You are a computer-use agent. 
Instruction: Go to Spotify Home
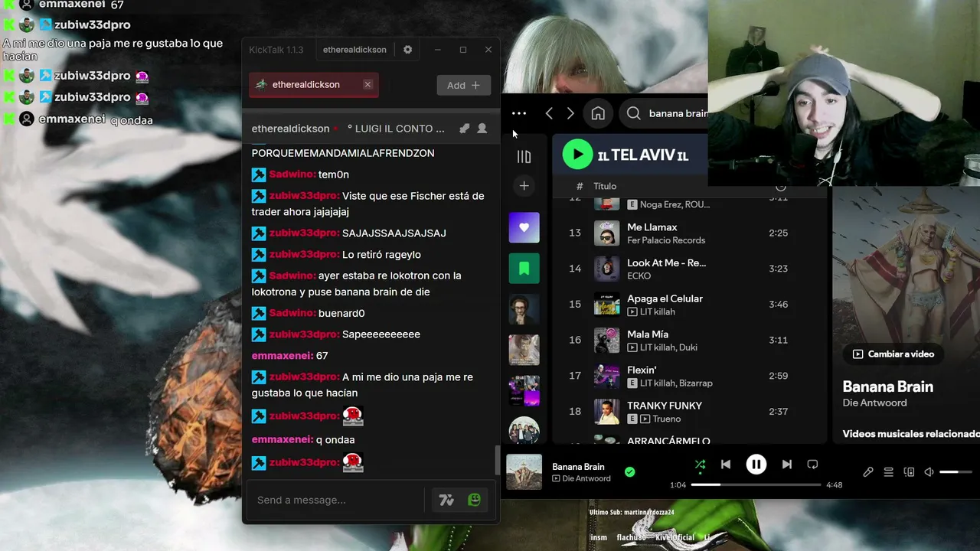pyautogui.click(x=598, y=113)
